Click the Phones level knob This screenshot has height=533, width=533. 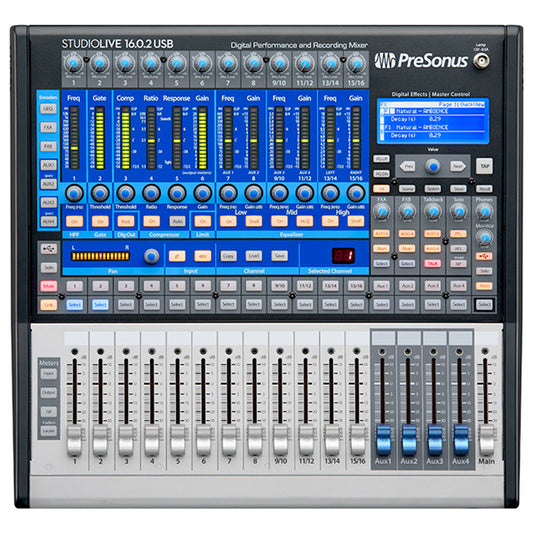(x=484, y=212)
